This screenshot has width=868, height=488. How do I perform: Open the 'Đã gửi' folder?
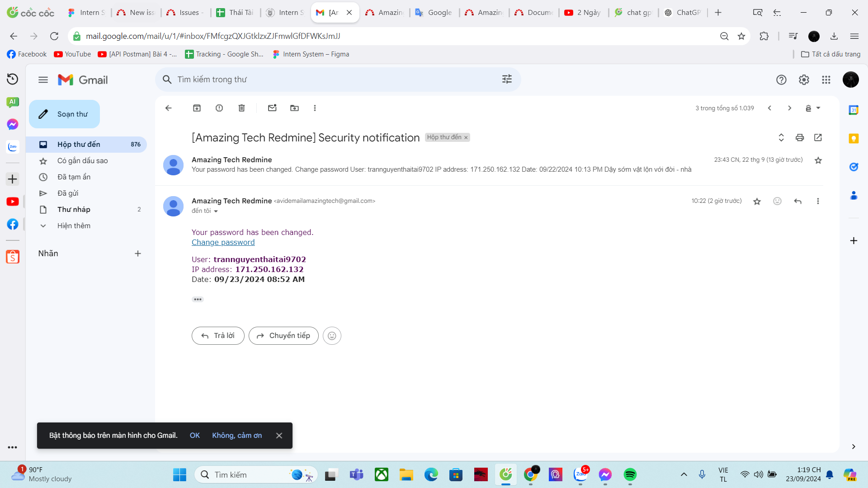tap(68, 193)
